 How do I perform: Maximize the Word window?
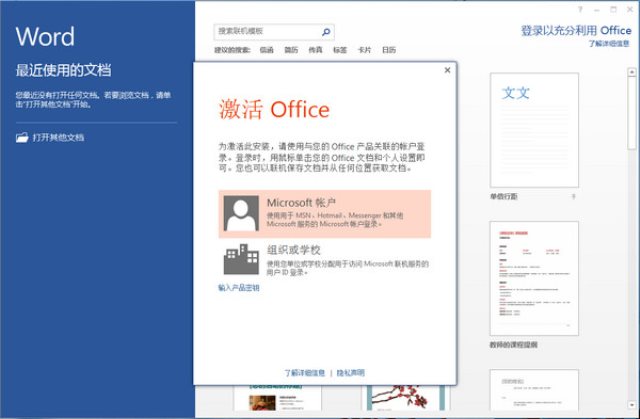[x=613, y=9]
